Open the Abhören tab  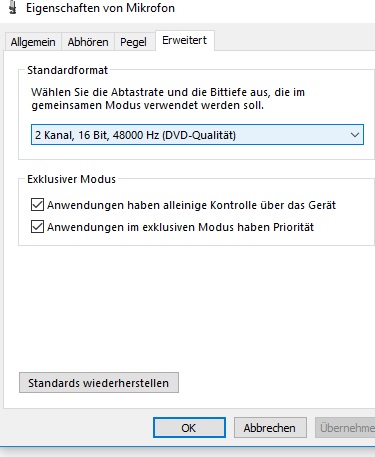coord(88,42)
